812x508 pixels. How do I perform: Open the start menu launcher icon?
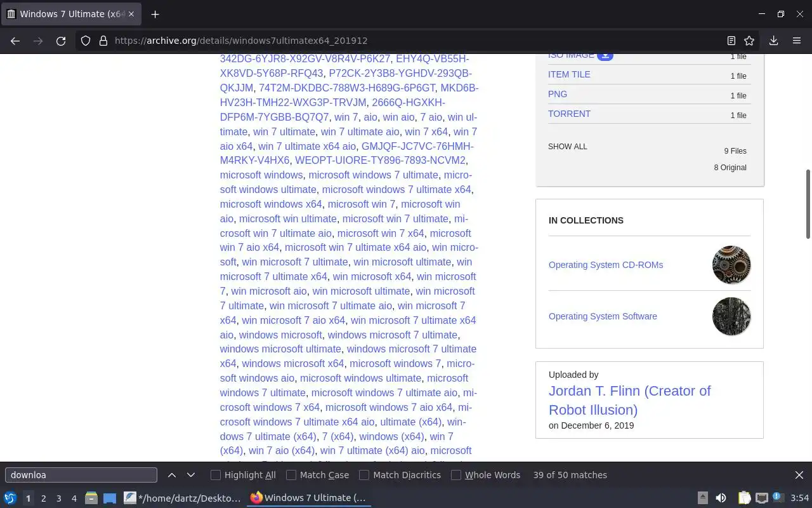(x=10, y=498)
